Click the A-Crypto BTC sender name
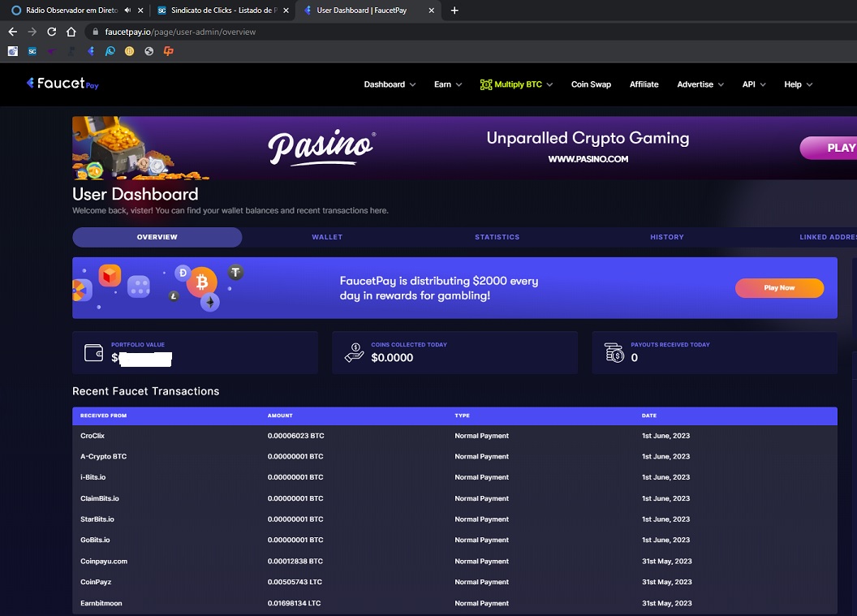This screenshot has width=857, height=616. tap(103, 456)
